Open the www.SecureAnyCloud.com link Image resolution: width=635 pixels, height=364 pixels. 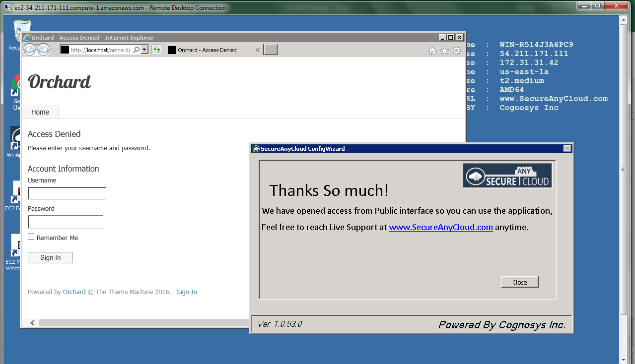point(440,227)
